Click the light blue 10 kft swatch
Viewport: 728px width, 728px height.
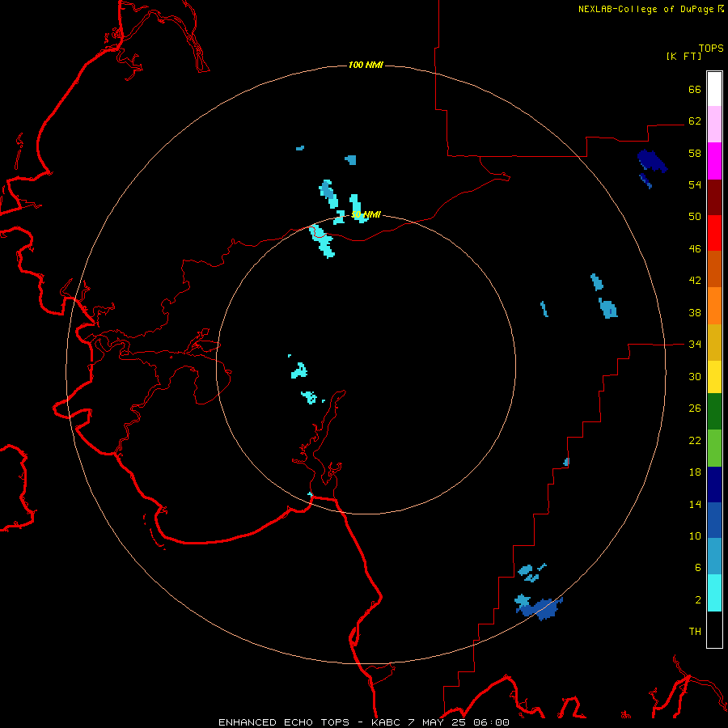pos(714,557)
